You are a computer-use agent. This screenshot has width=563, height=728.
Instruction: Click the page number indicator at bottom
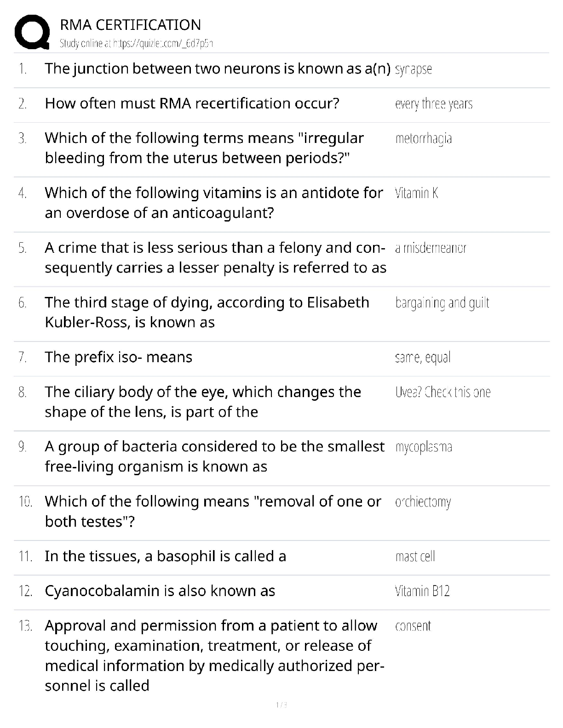281,705
